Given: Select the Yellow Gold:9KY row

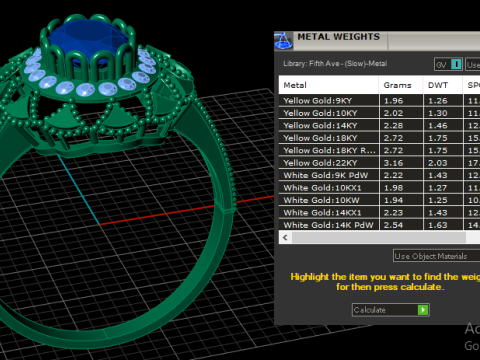Looking at the screenshot, I should point(379,101).
